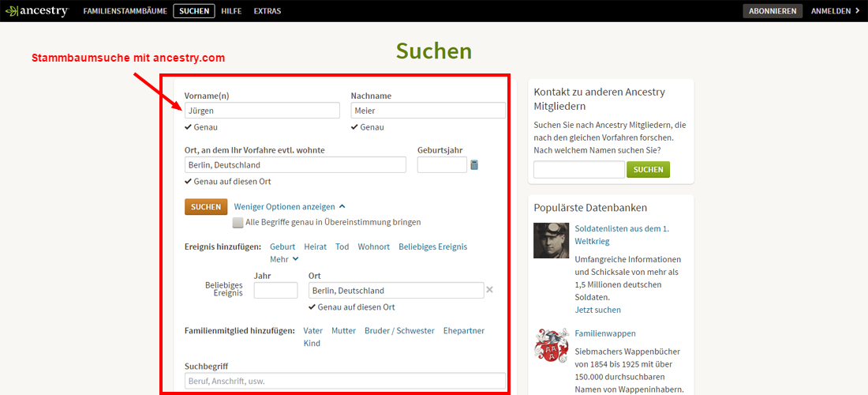Focus the Vorname(n) field containing Jürgen
868x395 pixels.
[262, 111]
